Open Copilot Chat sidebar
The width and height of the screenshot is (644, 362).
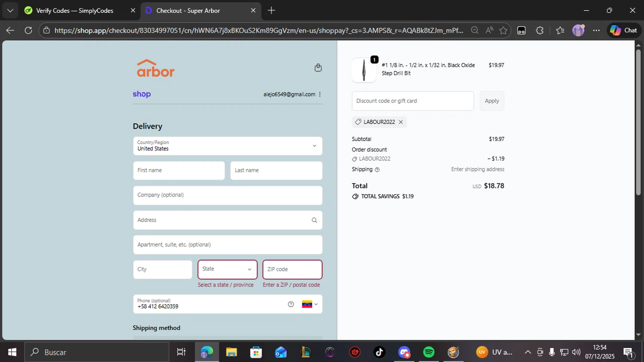[x=624, y=30]
